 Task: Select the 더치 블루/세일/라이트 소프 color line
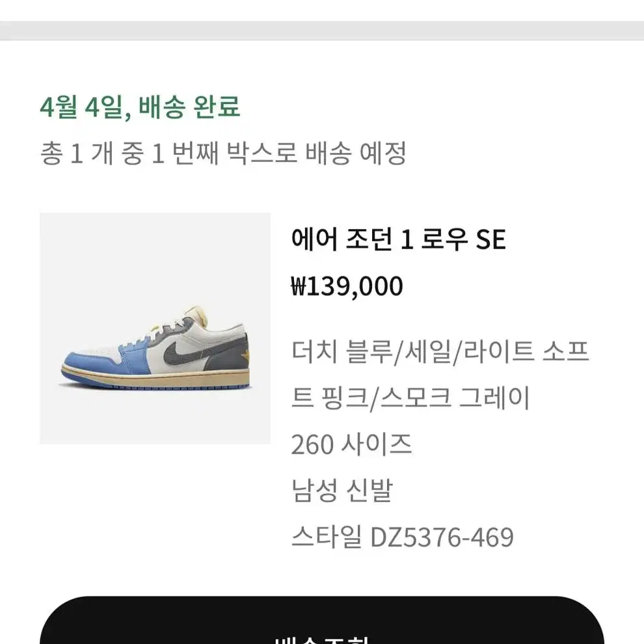tap(440, 351)
